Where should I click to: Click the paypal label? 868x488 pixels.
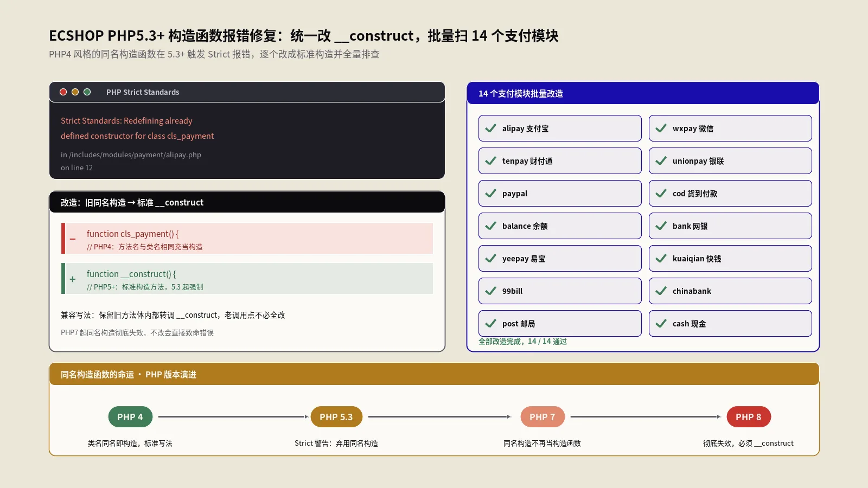(x=515, y=194)
